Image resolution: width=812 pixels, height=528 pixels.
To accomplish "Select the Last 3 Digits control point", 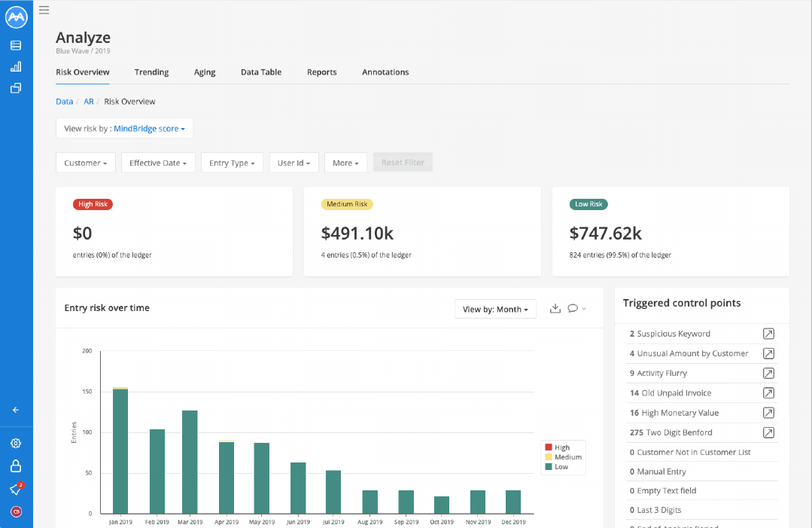I will point(701,510).
